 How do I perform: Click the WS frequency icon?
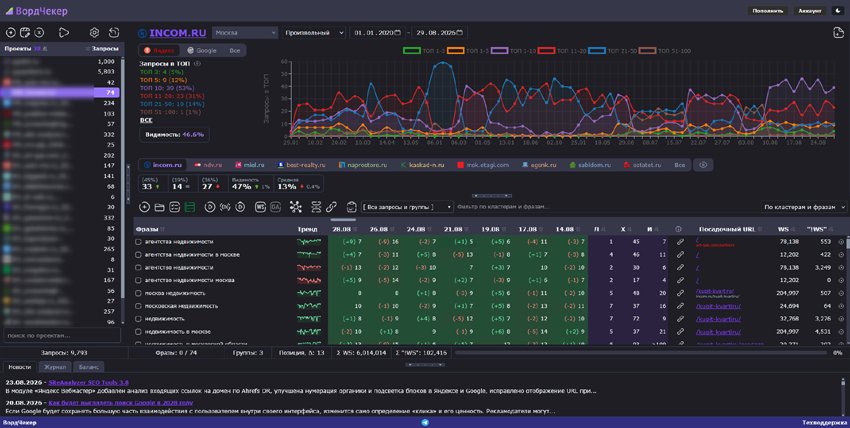click(260, 207)
